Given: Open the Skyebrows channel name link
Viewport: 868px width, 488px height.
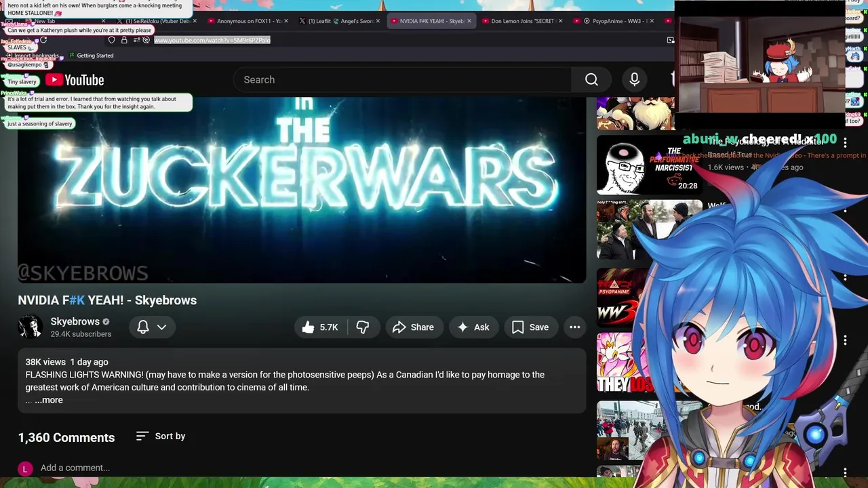Looking at the screenshot, I should 75,321.
